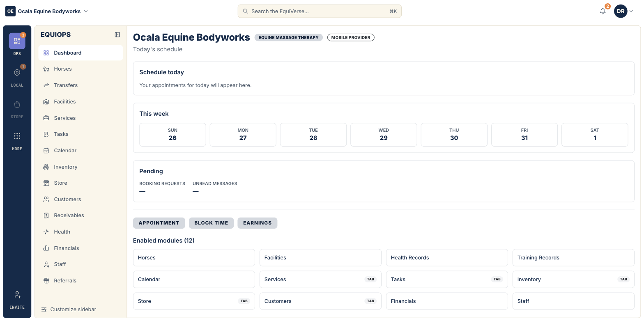The image size is (644, 321).
Task: Click the sliders icon beside Customize sidebar
Action: point(44,310)
